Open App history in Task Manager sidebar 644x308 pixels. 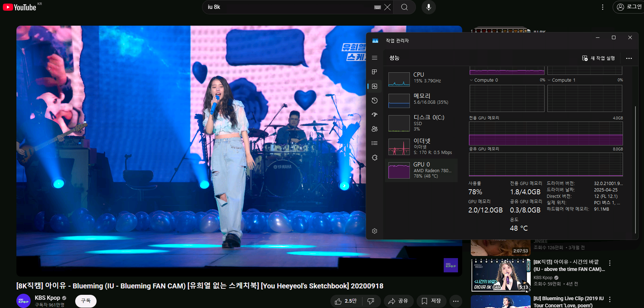(374, 101)
